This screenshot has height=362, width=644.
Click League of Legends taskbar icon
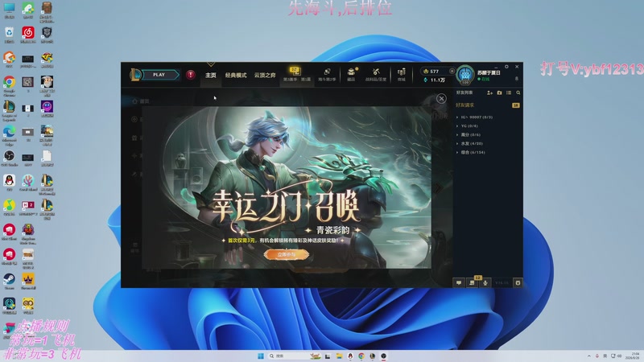point(372,356)
